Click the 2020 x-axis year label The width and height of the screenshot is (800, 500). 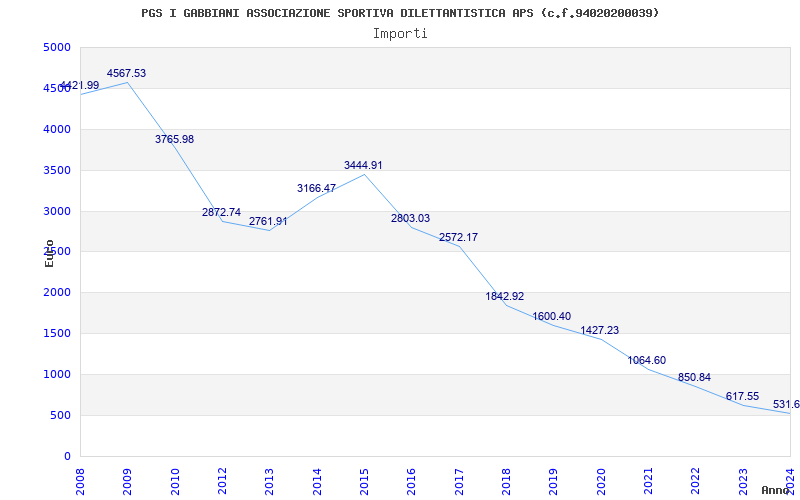pyautogui.click(x=601, y=482)
